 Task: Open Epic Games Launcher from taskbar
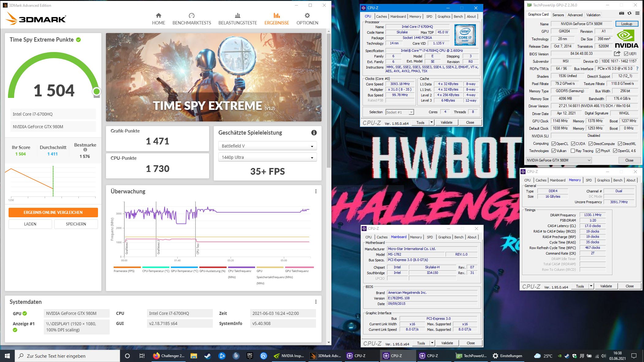pyautogui.click(x=250, y=356)
